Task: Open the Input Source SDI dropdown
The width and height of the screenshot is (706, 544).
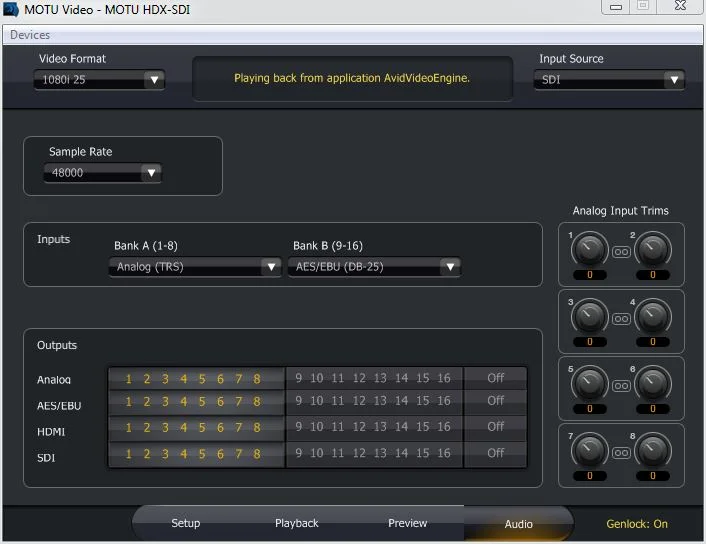Action: [609, 80]
